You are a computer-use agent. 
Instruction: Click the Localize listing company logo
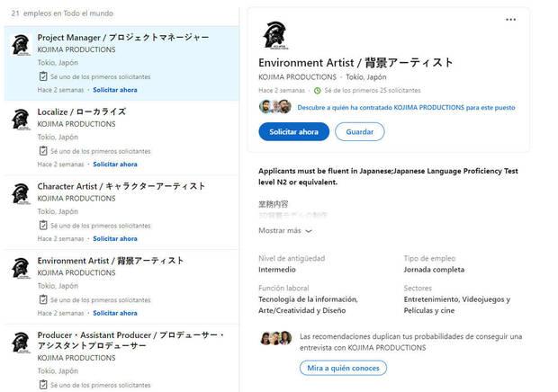click(21, 120)
